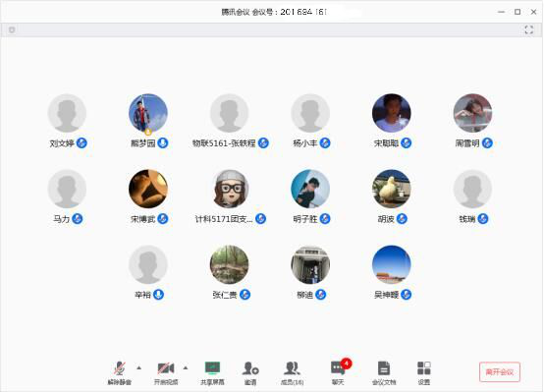Click participant name 物联5161-张轶程
Image resolution: width=544 pixels, height=392 pixels.
[224, 143]
